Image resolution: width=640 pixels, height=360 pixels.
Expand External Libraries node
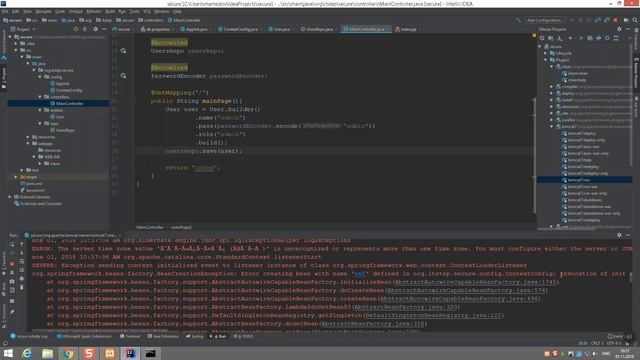(10, 197)
